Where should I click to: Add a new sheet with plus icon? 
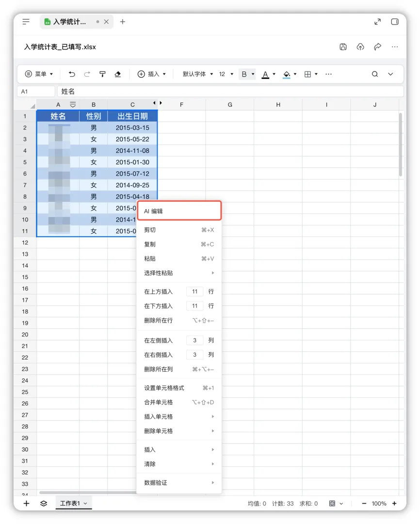point(26,503)
